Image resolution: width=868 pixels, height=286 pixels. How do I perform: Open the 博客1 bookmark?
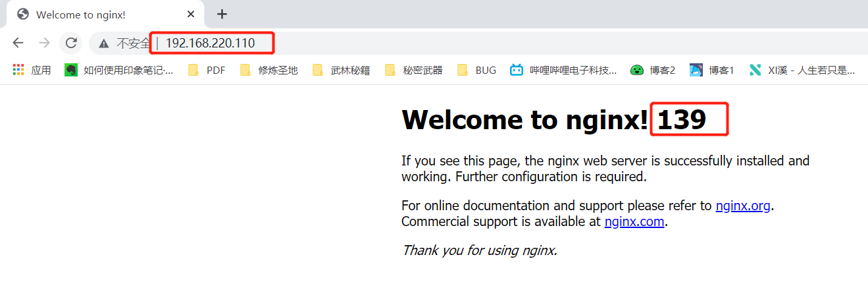[712, 70]
